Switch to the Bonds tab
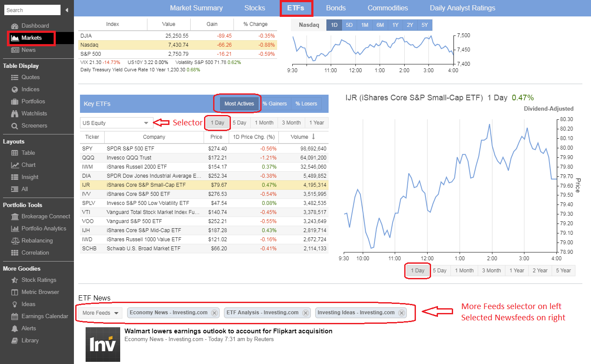Viewport: 591px width, 364px height. point(336,8)
